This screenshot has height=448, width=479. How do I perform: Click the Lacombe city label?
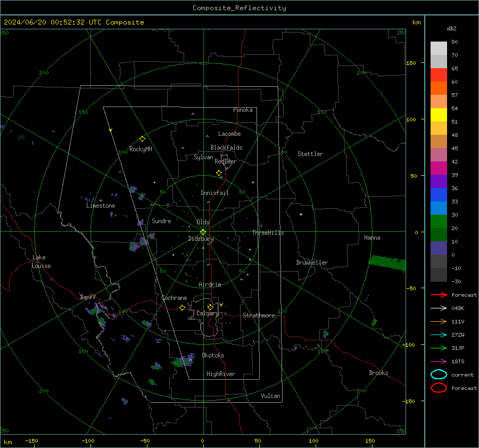click(229, 134)
